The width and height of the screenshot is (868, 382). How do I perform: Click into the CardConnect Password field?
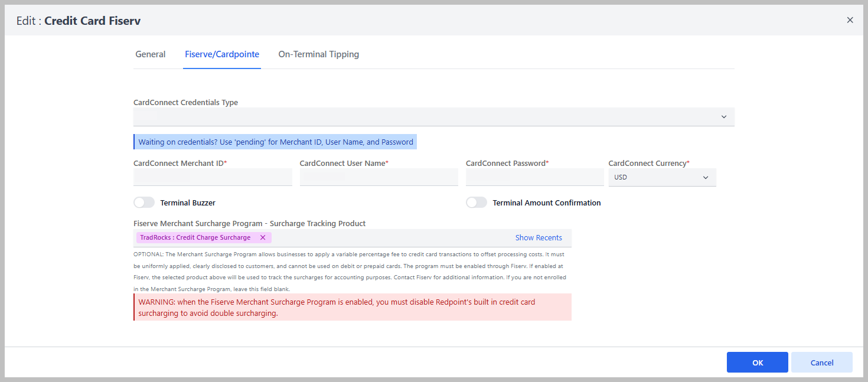pos(534,177)
